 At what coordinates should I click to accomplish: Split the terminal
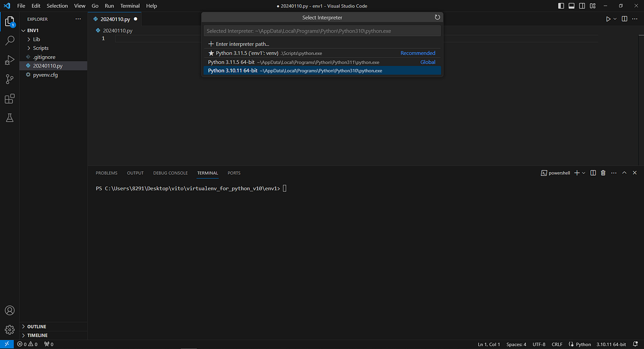tap(593, 173)
